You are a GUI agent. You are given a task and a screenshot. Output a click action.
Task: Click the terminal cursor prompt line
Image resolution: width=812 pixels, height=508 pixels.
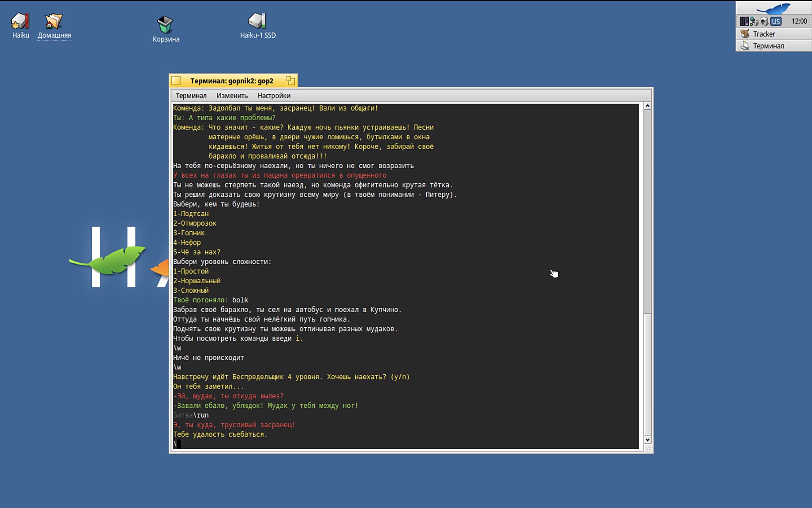177,444
